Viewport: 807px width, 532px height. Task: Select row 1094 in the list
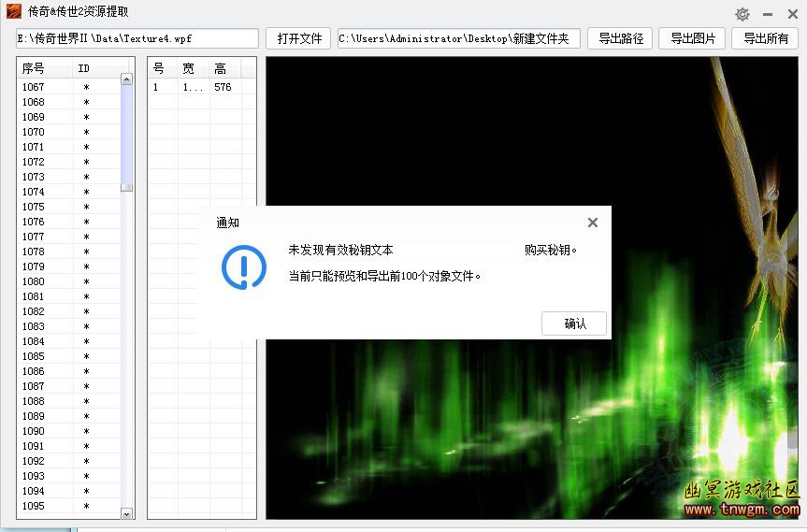[x=68, y=490]
